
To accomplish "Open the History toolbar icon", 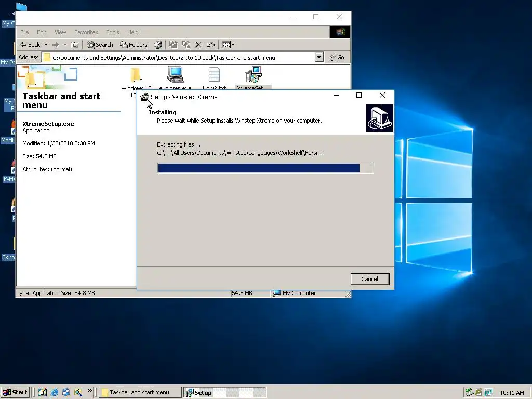I will coord(158,45).
